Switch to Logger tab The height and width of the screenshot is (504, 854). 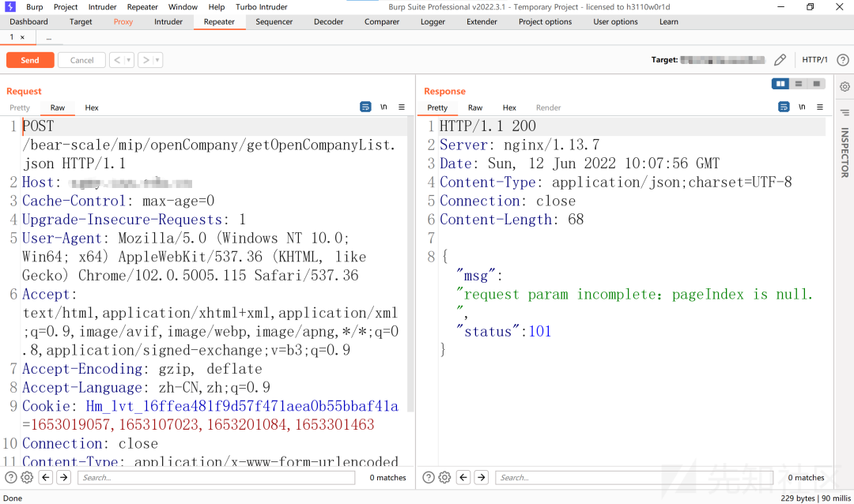(x=433, y=22)
